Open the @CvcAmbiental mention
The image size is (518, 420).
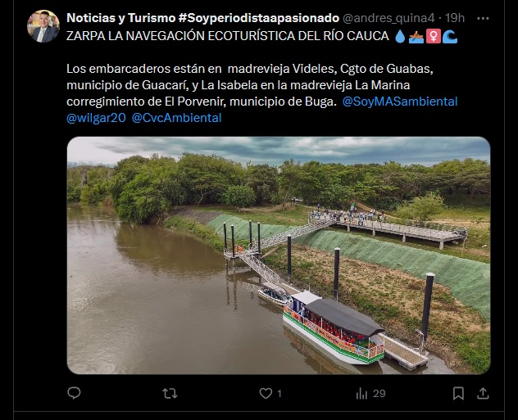176,118
